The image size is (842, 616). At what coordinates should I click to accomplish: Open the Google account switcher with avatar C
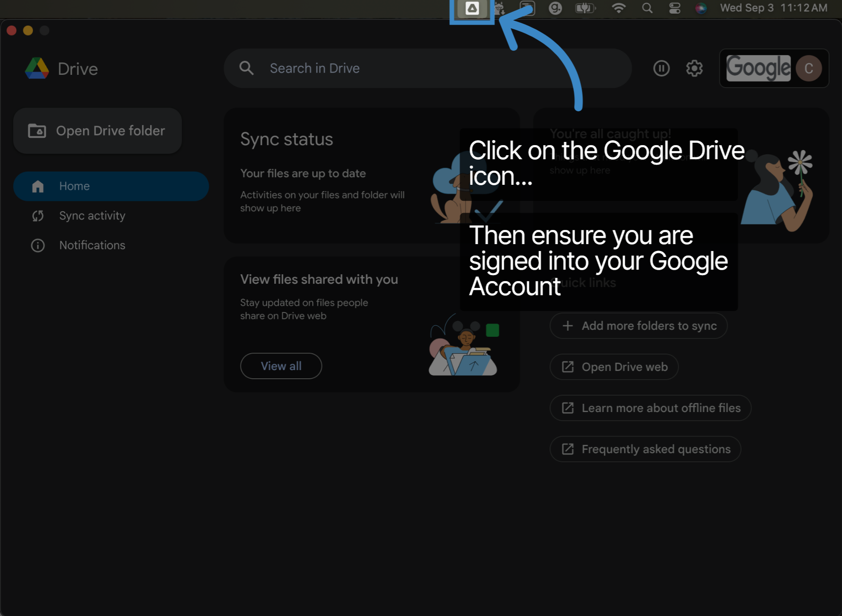coord(774,68)
